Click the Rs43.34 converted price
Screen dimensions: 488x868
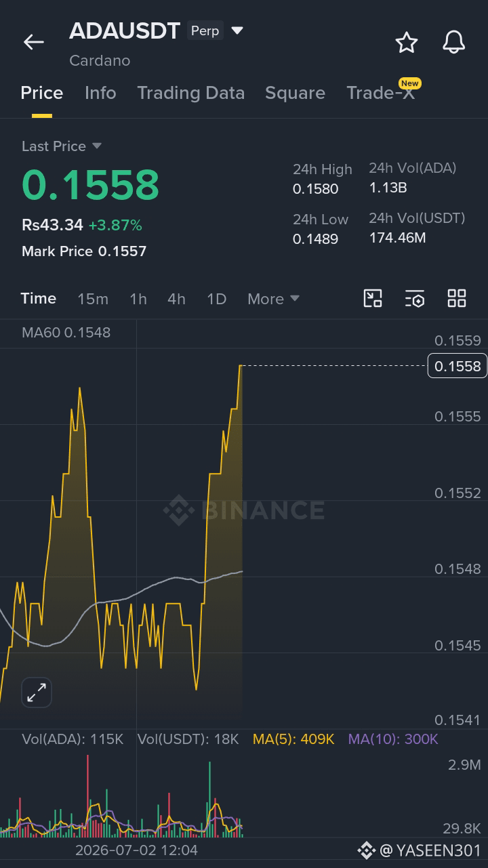[52, 225]
